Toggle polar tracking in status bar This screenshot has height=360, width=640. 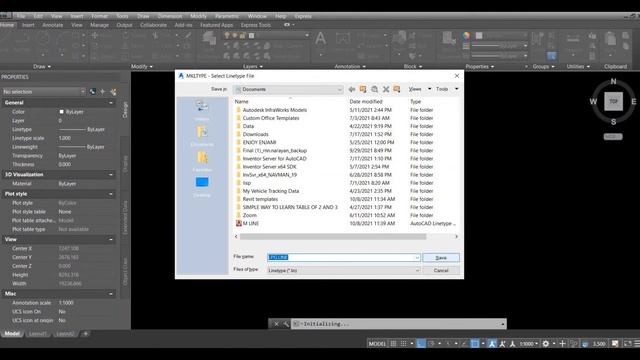[x=431, y=344]
